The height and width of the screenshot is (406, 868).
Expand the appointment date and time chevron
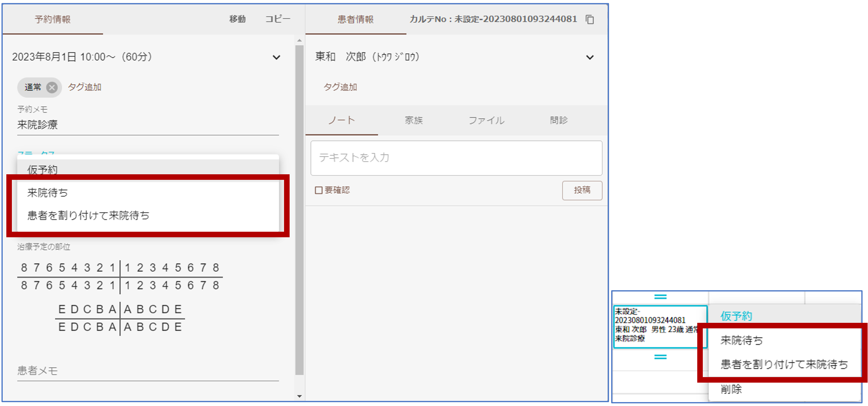click(x=276, y=57)
